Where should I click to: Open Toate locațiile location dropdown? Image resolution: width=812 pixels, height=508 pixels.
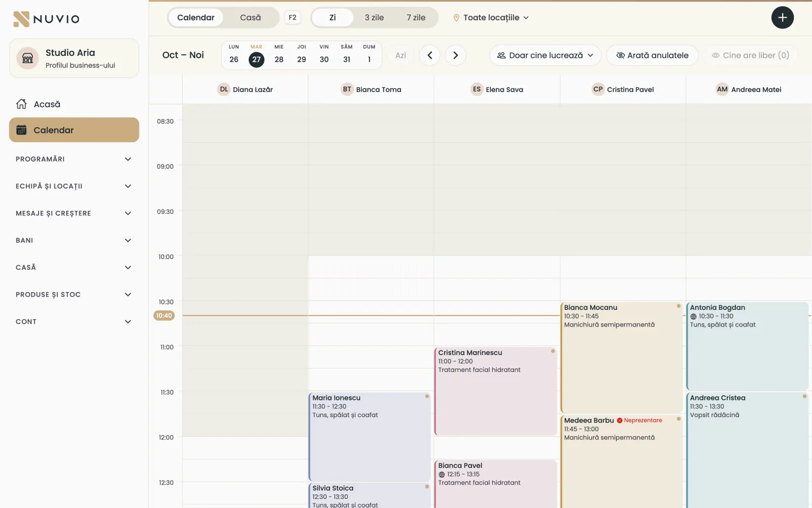tap(491, 18)
